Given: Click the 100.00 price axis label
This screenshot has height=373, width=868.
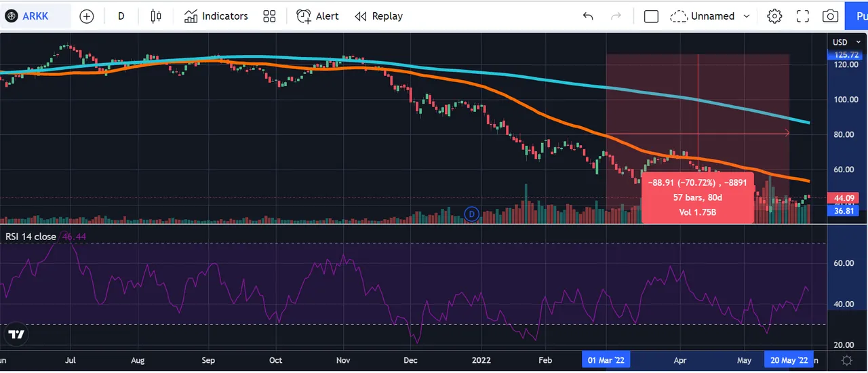Looking at the screenshot, I should (x=846, y=100).
